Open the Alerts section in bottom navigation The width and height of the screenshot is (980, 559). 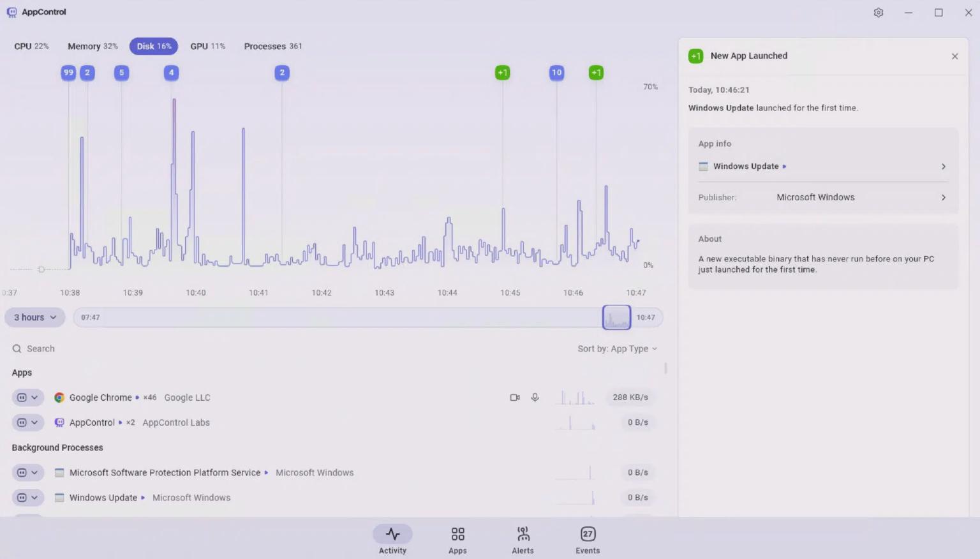(523, 540)
